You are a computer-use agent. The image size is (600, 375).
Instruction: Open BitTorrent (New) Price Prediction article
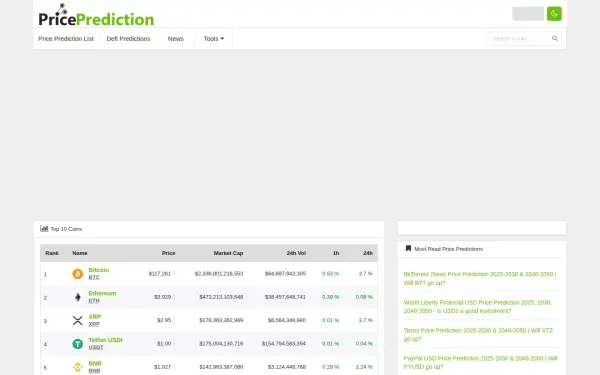[480, 279]
